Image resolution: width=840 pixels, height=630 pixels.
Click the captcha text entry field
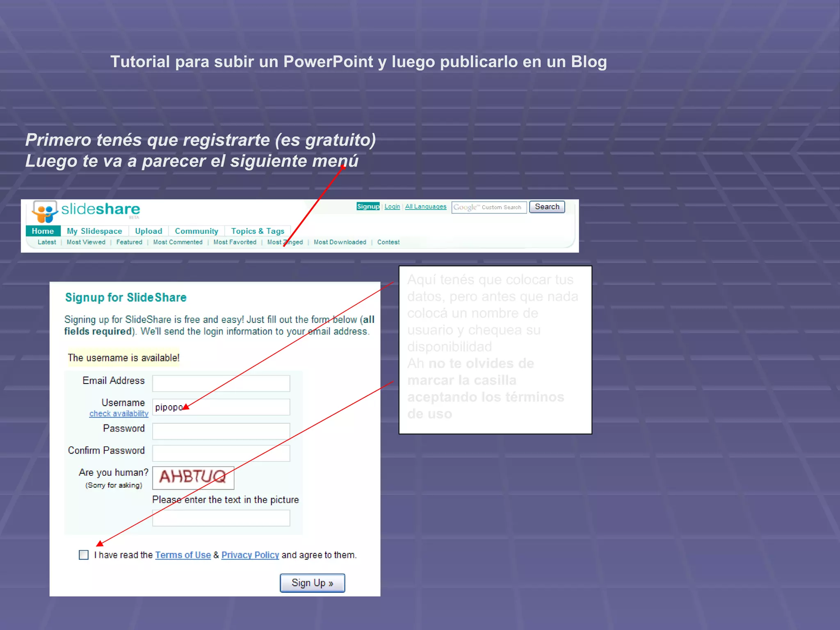pos(221,518)
